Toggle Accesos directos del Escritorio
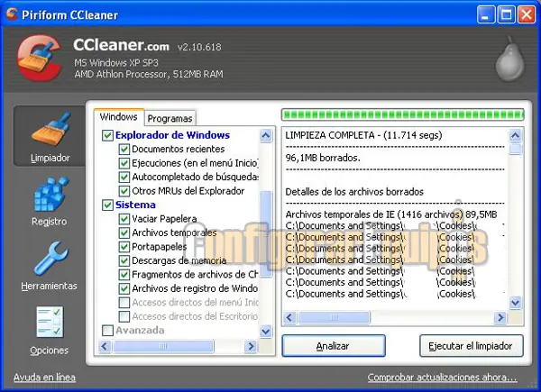This screenshot has height=392, width=541. [124, 316]
